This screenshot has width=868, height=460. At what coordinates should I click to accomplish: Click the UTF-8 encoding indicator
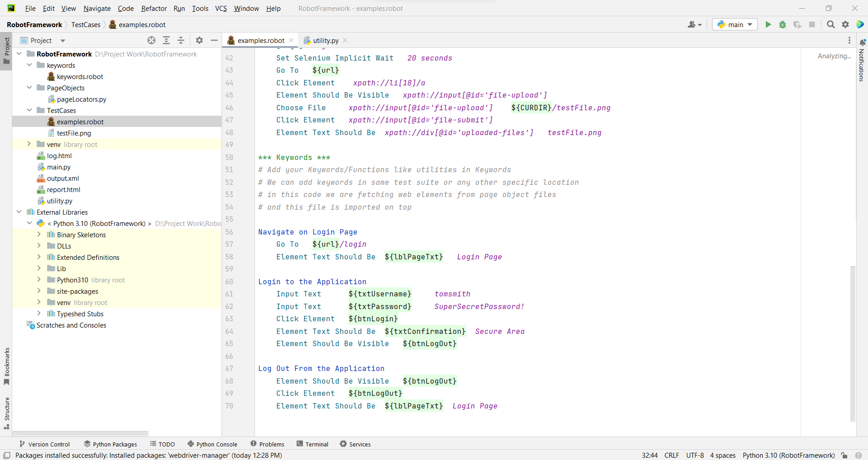click(x=695, y=455)
